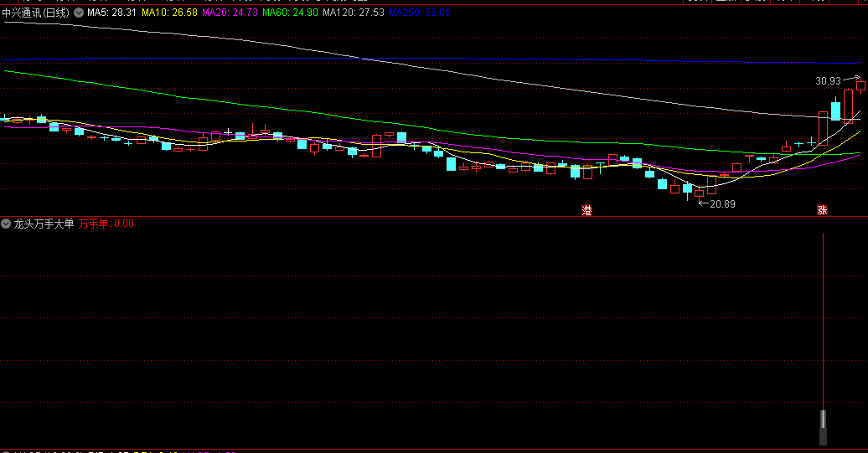Click the 20.89 low price label
The height and width of the screenshot is (453, 868).
[722, 204]
